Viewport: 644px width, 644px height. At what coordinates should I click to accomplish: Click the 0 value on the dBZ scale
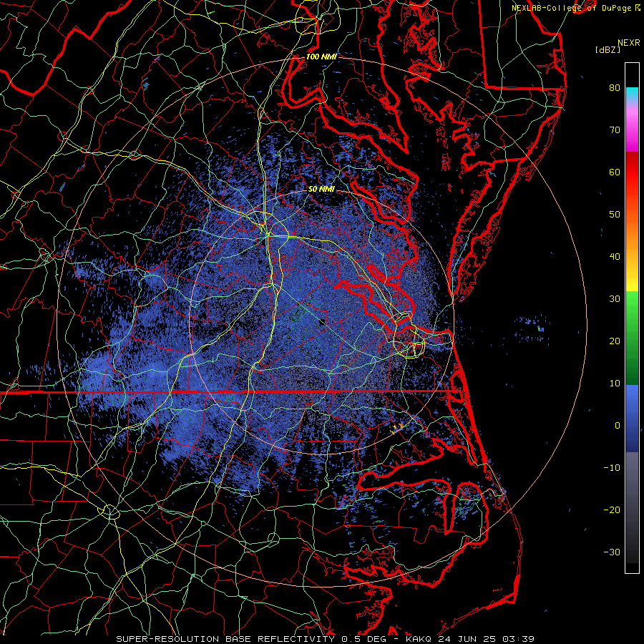coord(618,426)
